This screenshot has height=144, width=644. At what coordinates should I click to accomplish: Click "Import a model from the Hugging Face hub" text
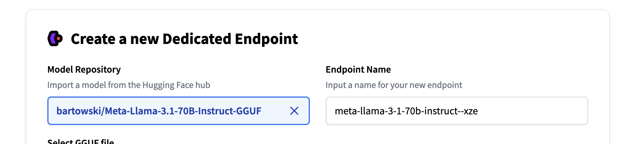pyautogui.click(x=129, y=85)
